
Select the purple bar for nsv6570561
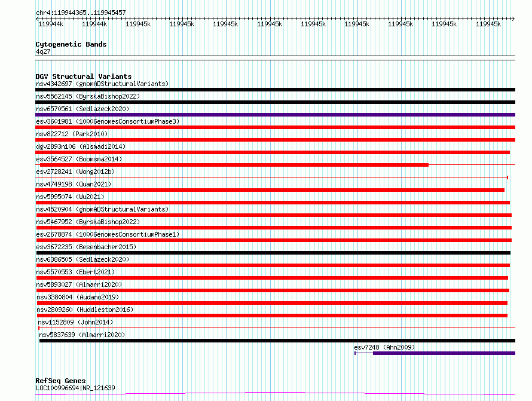coord(275,115)
